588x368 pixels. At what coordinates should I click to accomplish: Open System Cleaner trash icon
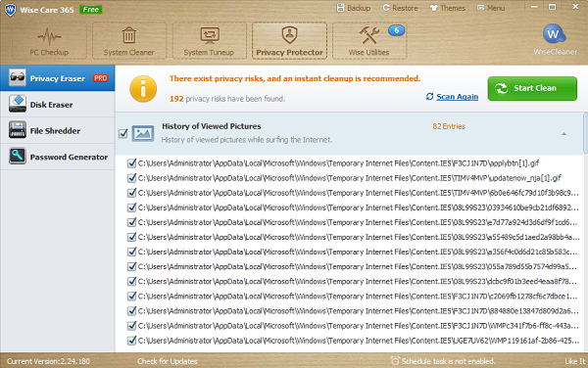pyautogui.click(x=129, y=35)
